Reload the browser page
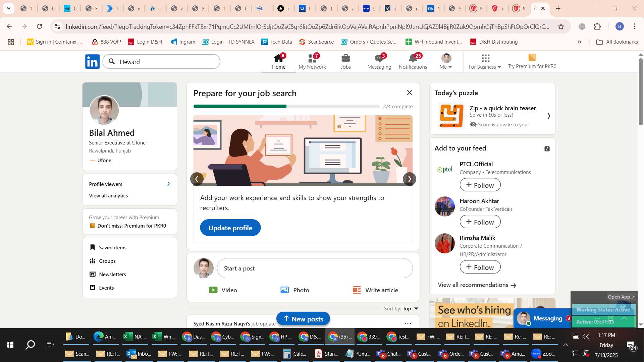 [39, 26]
